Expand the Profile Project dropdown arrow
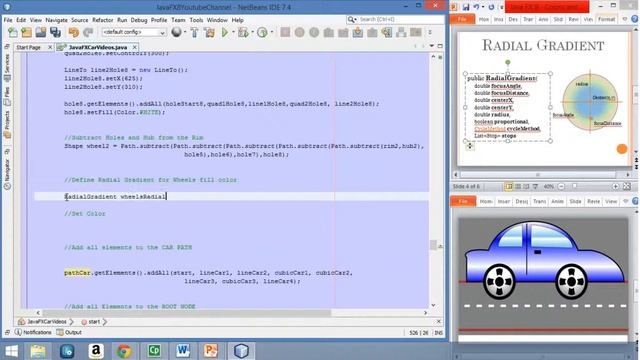 (271, 32)
